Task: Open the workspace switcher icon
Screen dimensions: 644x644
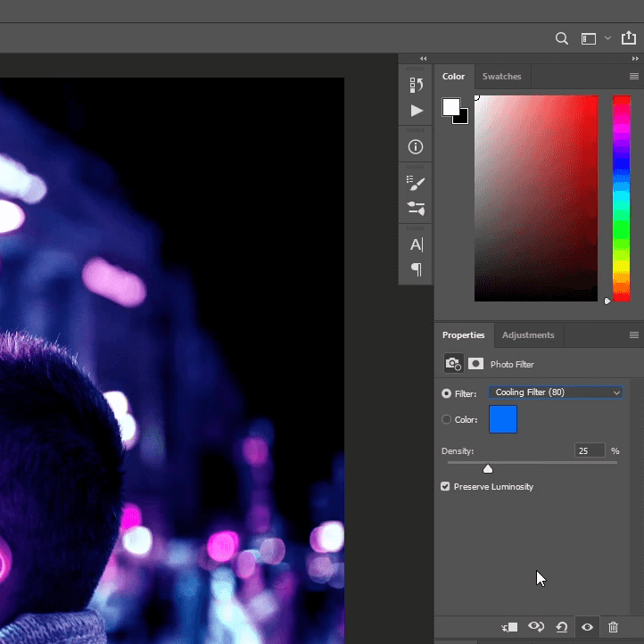Action: (588, 38)
